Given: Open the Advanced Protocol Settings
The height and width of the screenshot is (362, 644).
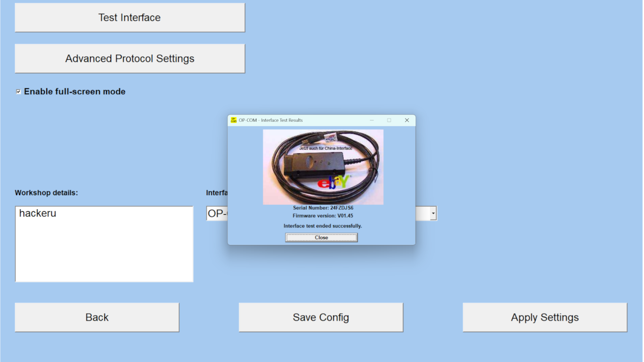Looking at the screenshot, I should [129, 58].
